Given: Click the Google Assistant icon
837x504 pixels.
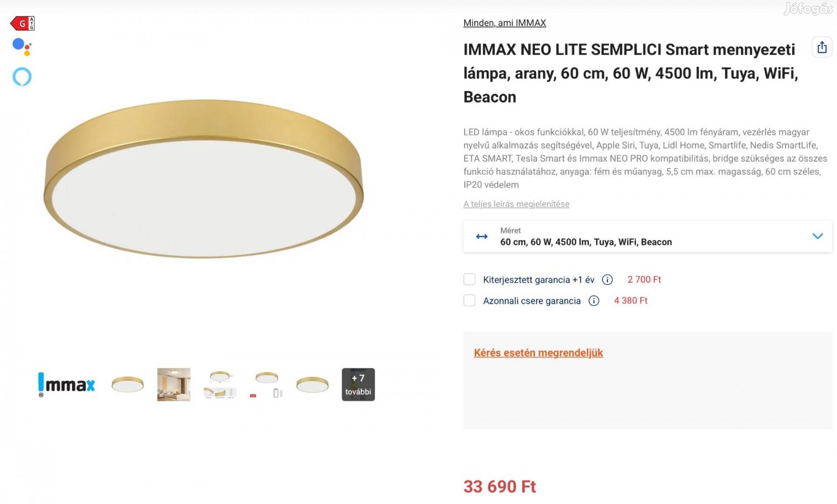Looking at the screenshot, I should pyautogui.click(x=21, y=47).
